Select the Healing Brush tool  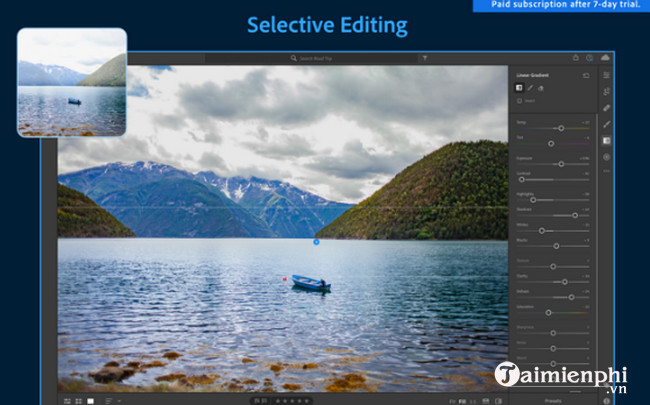point(606,108)
